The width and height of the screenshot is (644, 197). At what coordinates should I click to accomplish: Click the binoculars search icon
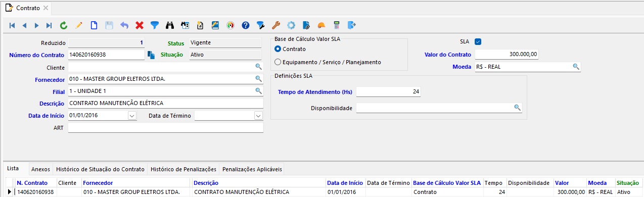(x=170, y=25)
